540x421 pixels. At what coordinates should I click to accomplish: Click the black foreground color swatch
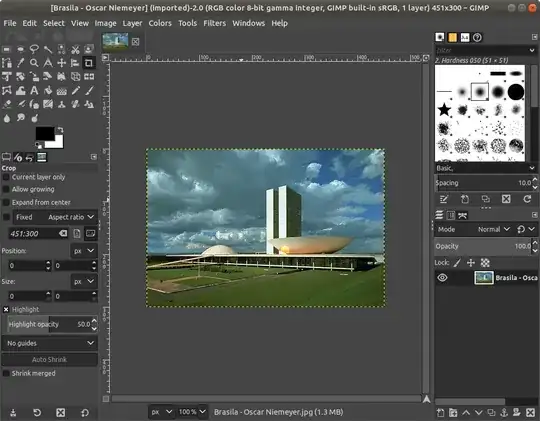tap(45, 133)
